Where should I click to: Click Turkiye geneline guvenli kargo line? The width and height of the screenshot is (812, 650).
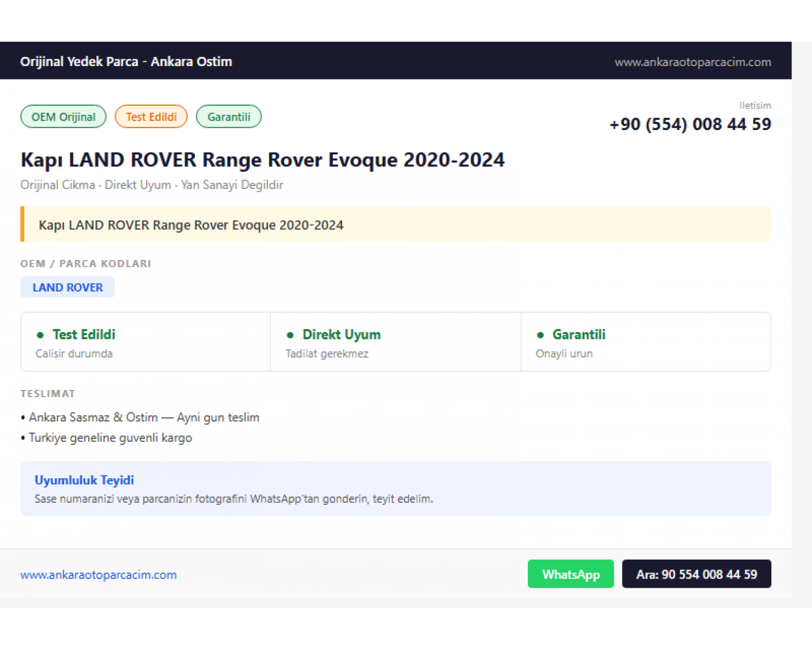click(x=107, y=438)
